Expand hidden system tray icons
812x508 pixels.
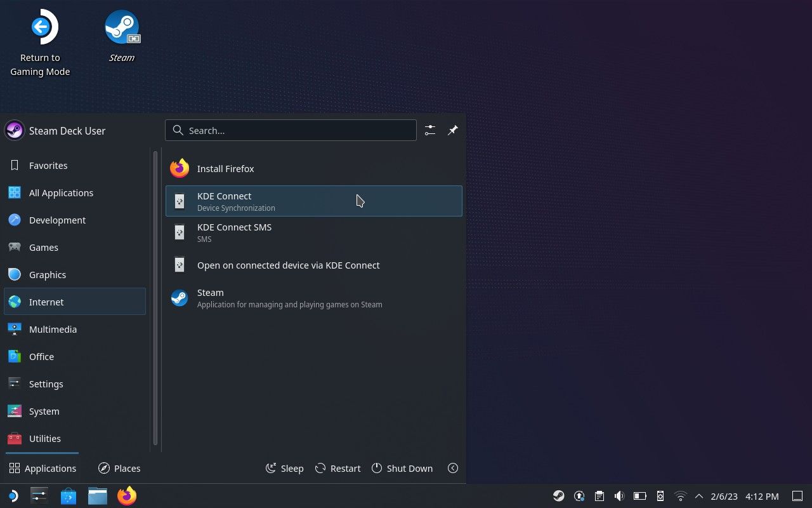click(x=699, y=496)
